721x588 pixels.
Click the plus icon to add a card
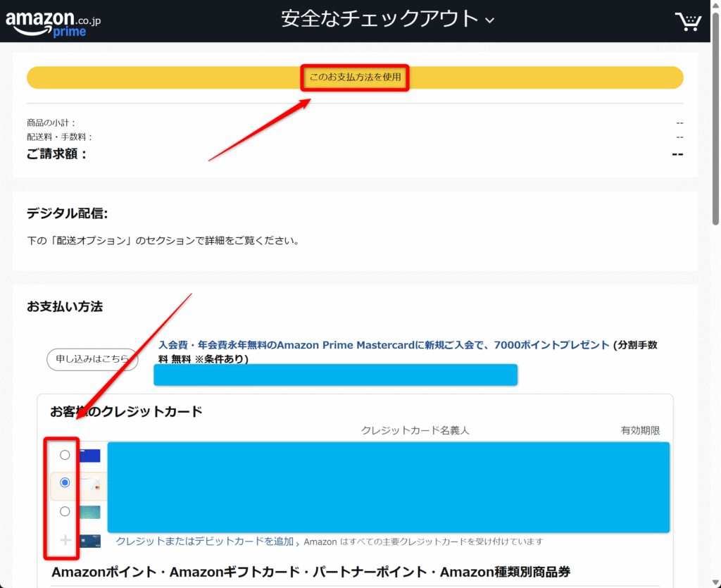65,539
